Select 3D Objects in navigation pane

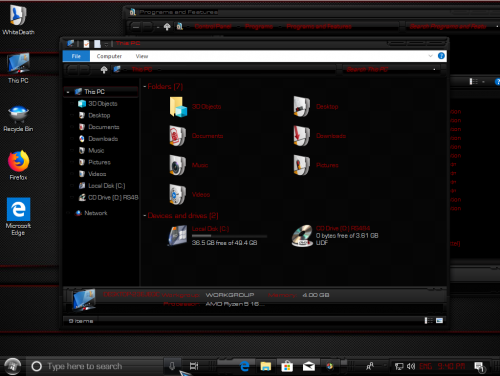pyautogui.click(x=103, y=104)
